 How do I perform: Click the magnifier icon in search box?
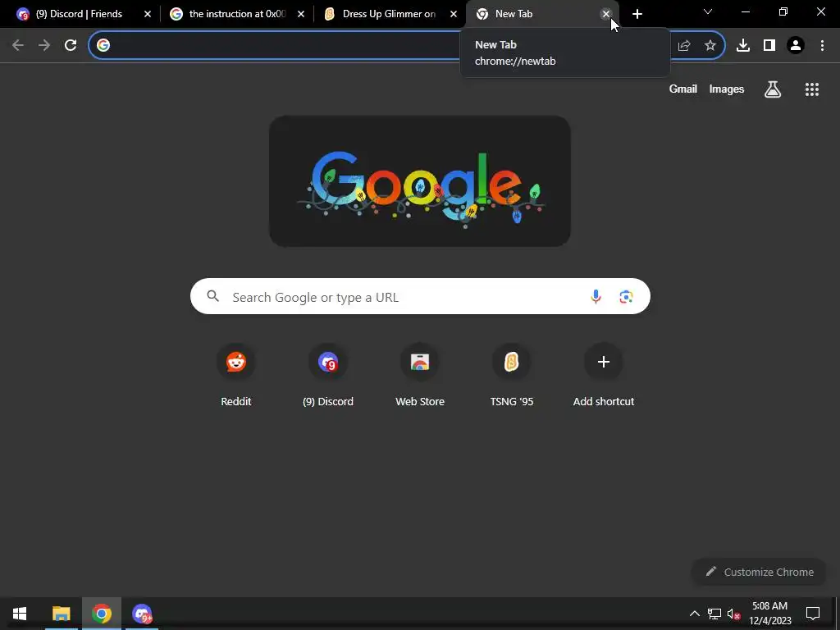212,295
